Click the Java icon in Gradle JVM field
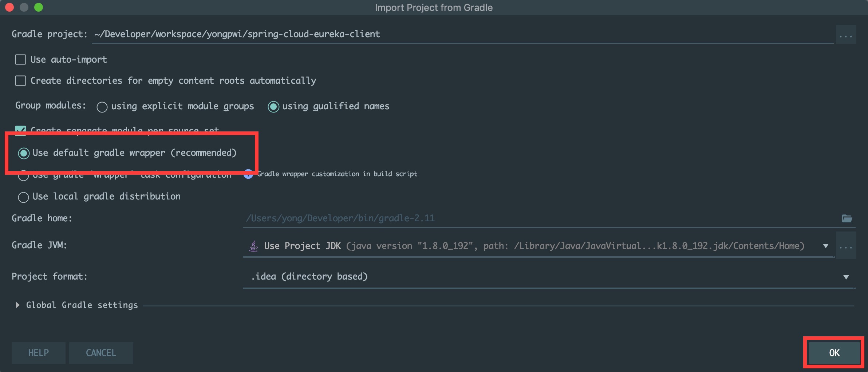This screenshot has height=372, width=868. 253,246
